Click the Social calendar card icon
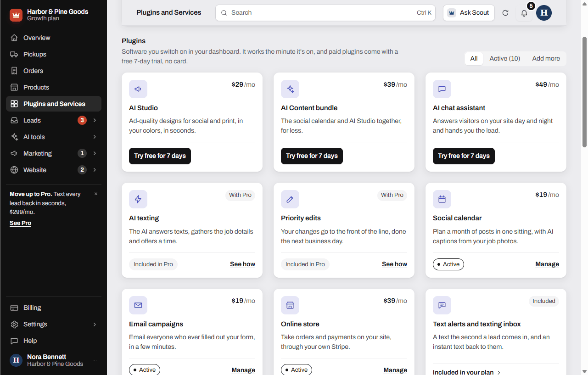The height and width of the screenshot is (375, 588). point(442,199)
